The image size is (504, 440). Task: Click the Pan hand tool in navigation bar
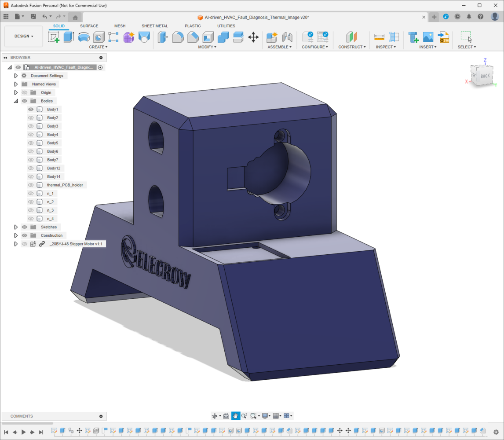(236, 416)
